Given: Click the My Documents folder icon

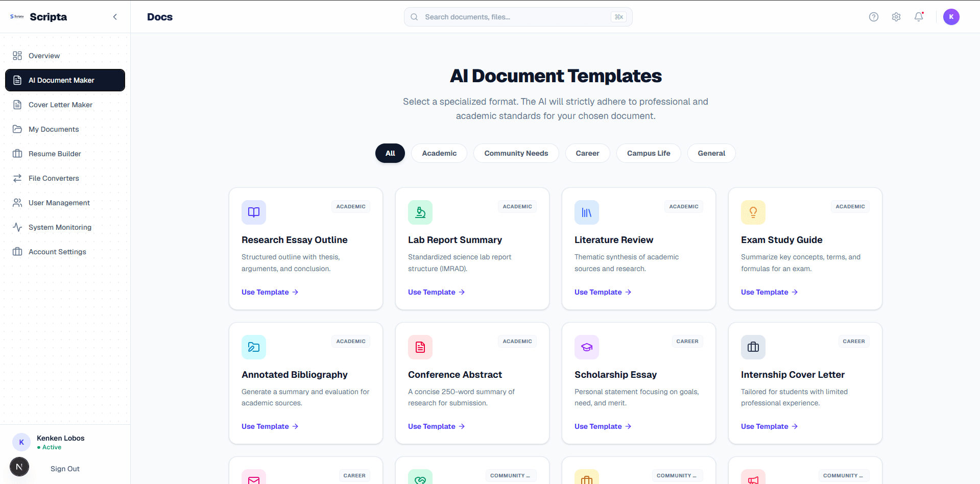Looking at the screenshot, I should coord(17,129).
